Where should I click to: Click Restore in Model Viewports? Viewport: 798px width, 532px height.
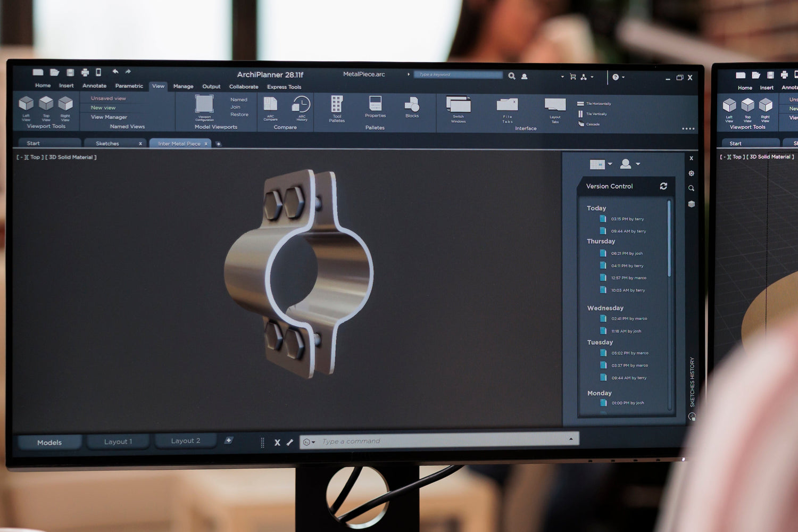point(239,114)
